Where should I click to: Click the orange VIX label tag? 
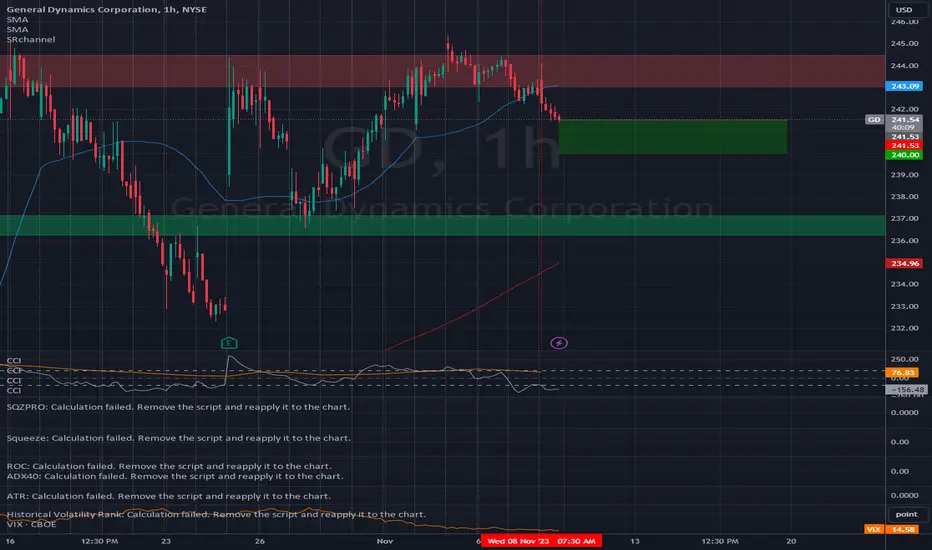[874, 529]
